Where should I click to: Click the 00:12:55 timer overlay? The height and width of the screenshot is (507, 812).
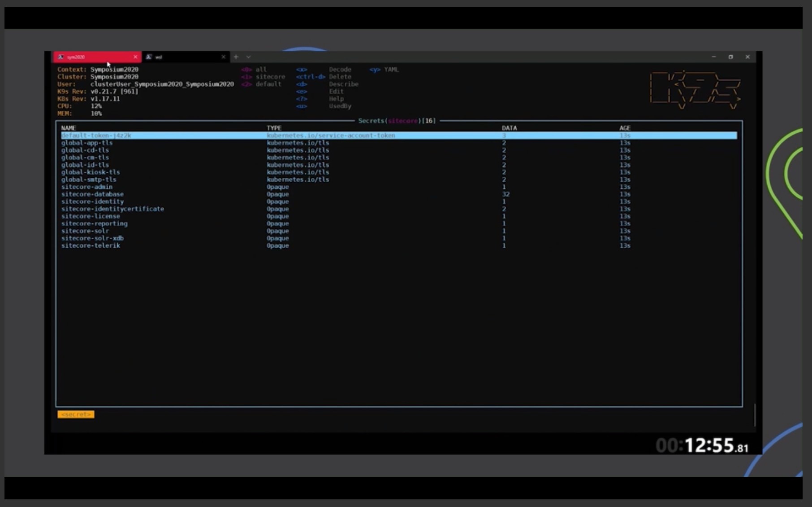pos(702,446)
